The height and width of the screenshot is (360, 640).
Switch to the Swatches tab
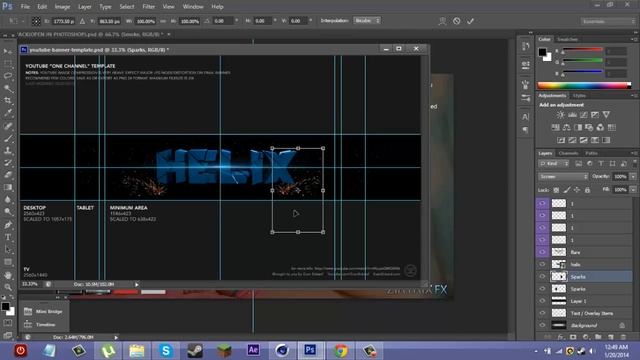(567, 40)
